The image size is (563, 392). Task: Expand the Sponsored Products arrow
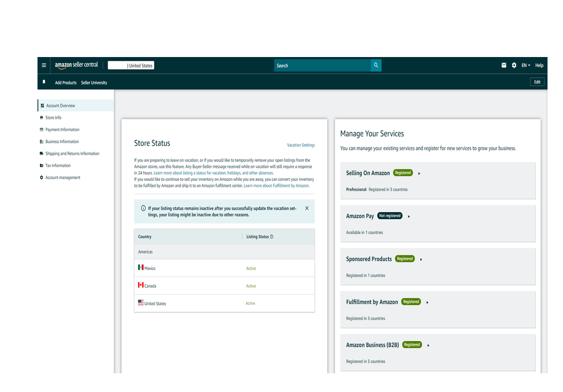(421, 260)
